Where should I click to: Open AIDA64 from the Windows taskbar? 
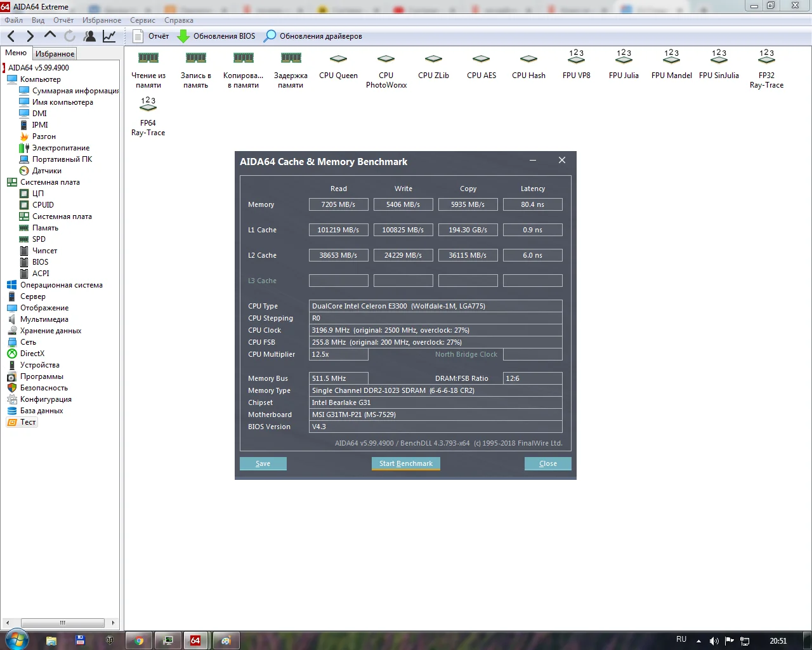(x=195, y=640)
